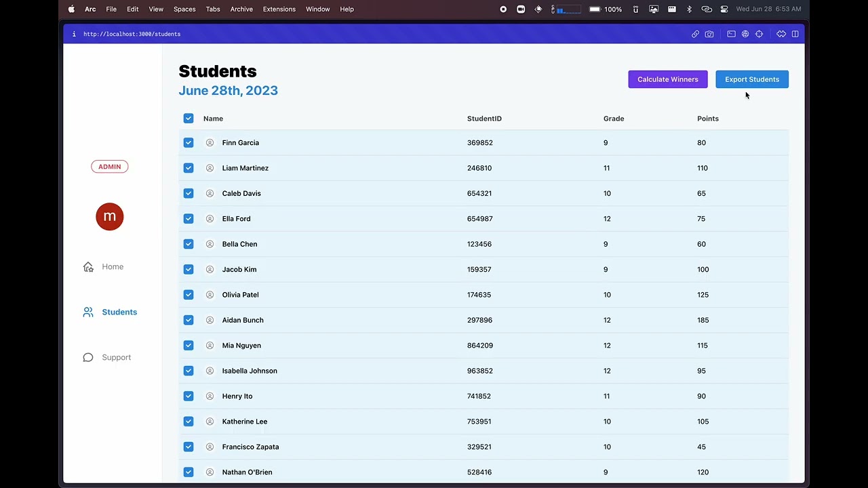Click the profile icon beside Finn Garcia
The image size is (868, 488).
[x=210, y=143]
